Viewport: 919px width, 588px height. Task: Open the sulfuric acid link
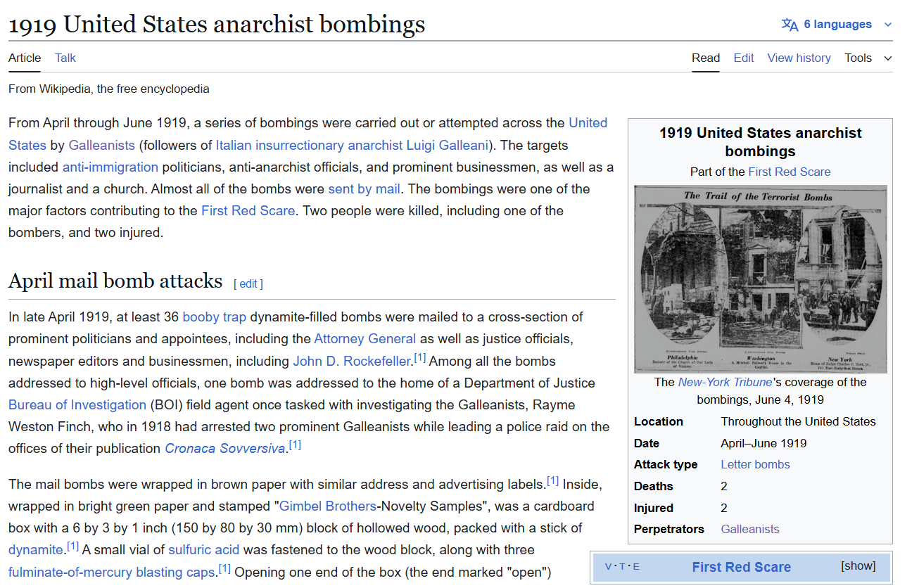point(204,550)
